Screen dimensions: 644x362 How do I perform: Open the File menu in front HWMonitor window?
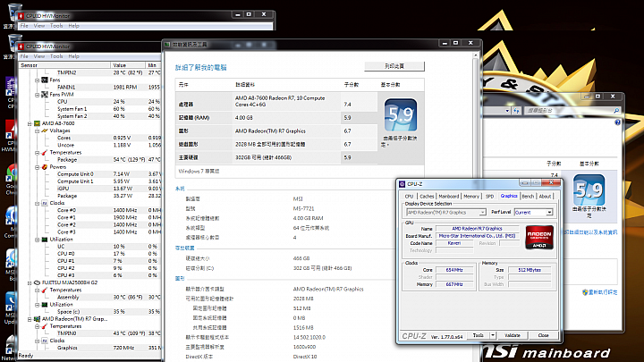click(x=24, y=56)
